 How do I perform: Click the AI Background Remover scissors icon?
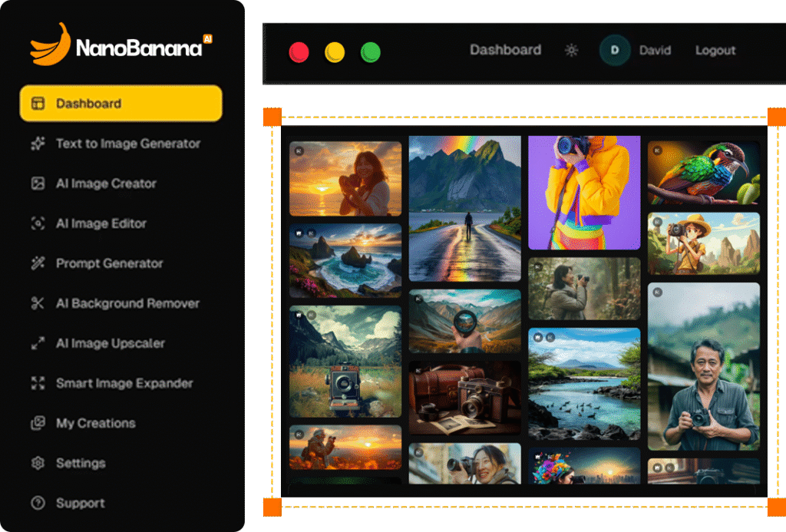coord(38,303)
